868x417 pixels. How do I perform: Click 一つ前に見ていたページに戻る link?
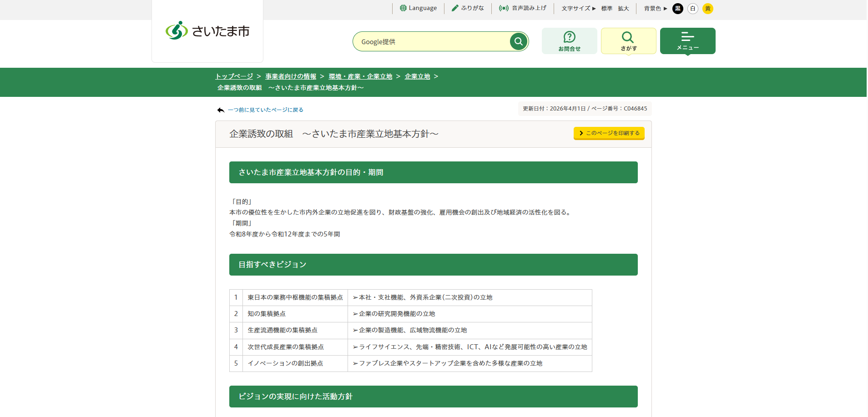[266, 110]
